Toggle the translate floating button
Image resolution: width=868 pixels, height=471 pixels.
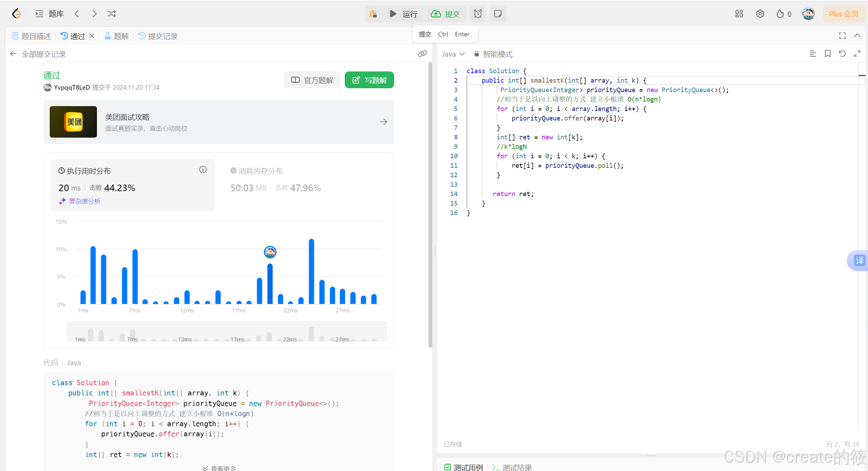point(859,260)
